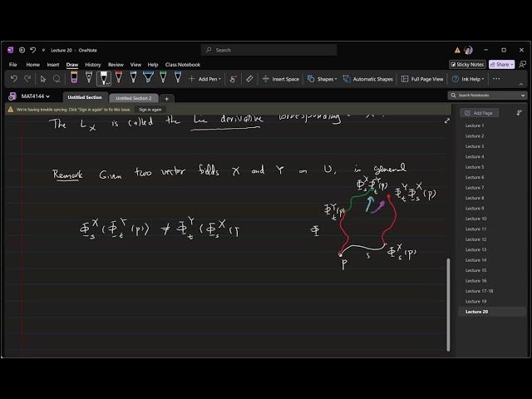This screenshot has height=399, width=532.
Task: Select the Lecture 20 page
Action: tap(492, 312)
